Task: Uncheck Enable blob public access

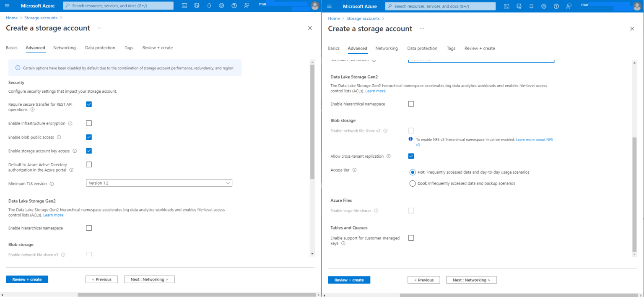Action: (x=88, y=137)
